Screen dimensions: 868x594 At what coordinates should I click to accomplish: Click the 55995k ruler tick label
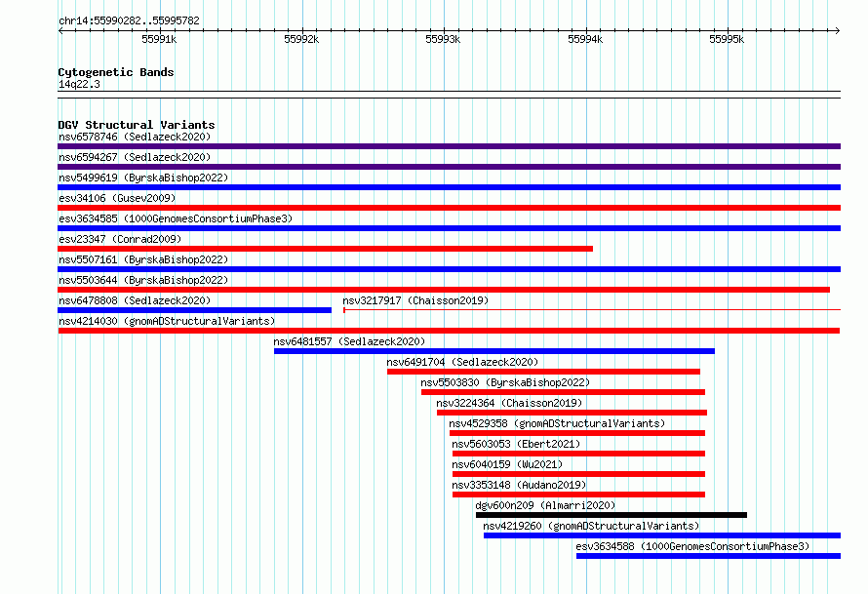[727, 40]
